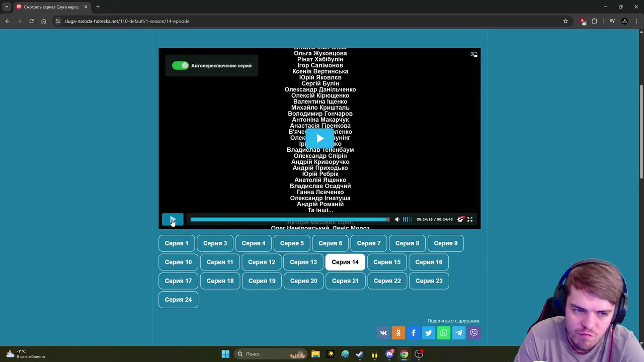Open the player quality settings gear
Viewport: 644px width, 362px height.
click(x=460, y=219)
